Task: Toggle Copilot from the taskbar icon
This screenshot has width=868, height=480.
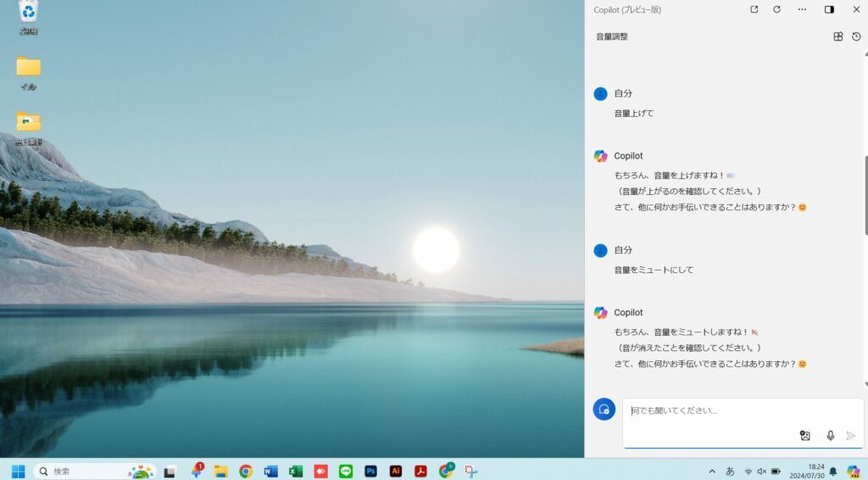Action: click(853, 471)
